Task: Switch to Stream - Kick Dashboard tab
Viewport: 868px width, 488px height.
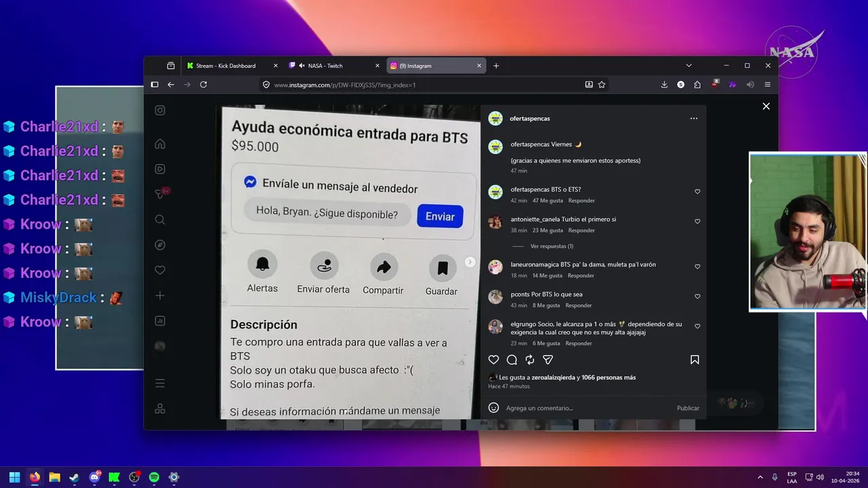Action: pos(233,66)
